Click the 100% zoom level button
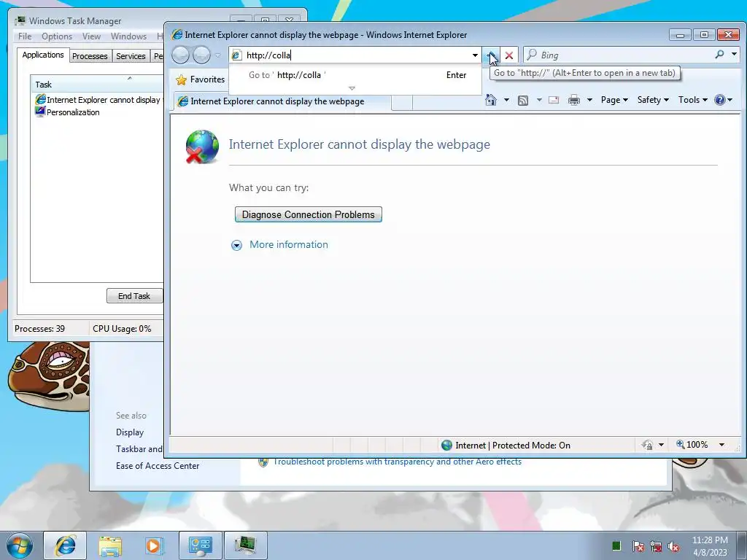The width and height of the screenshot is (747, 560). [692, 445]
